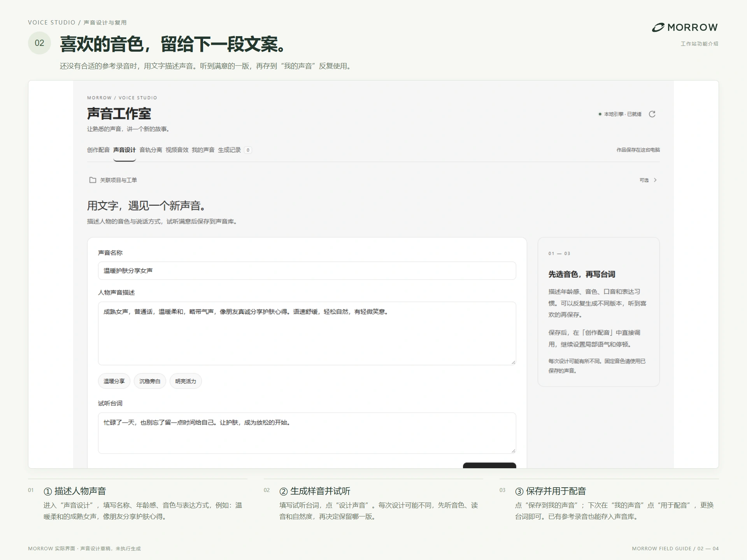Go to the 我的声音 tab
Image resolution: width=747 pixels, height=560 pixels.
click(203, 150)
